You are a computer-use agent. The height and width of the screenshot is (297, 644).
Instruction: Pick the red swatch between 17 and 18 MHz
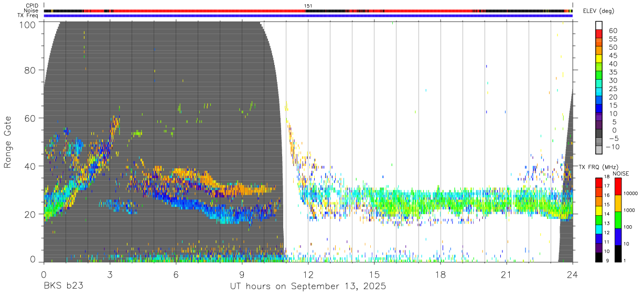point(599,182)
